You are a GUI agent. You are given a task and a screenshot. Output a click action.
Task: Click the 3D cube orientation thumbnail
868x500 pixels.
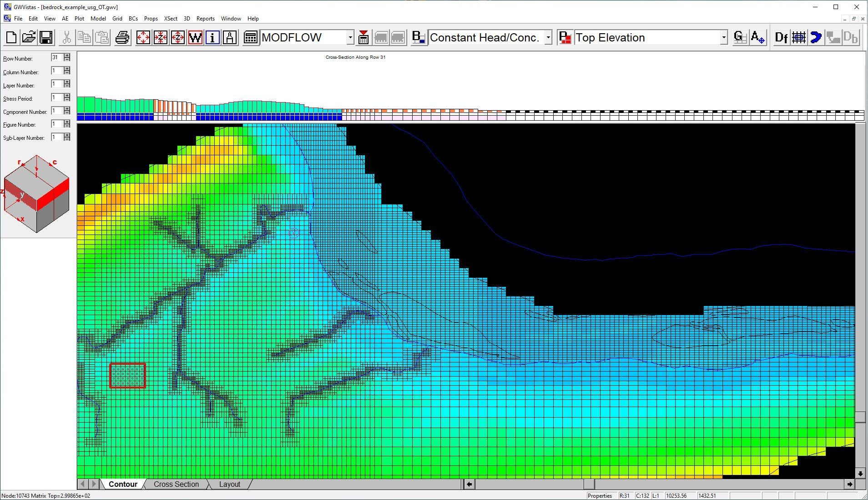pos(36,194)
